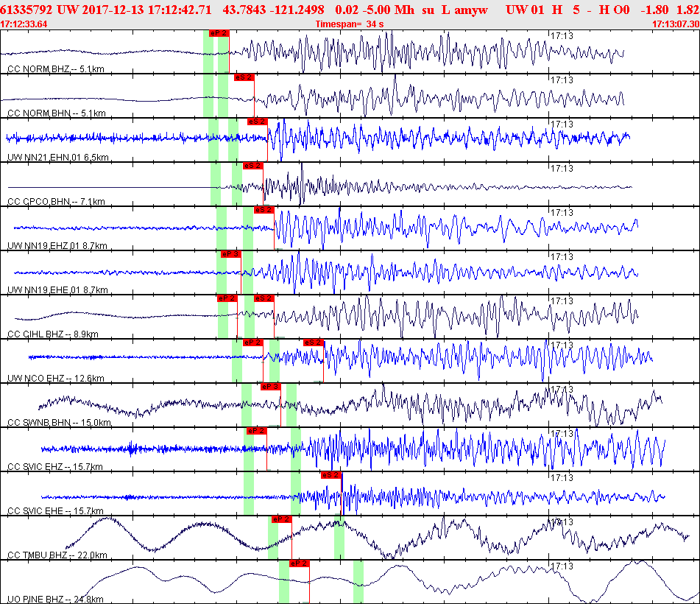
Task: Select the eS 2 pick flag on NN21 EHN trace
Action: pos(257,122)
